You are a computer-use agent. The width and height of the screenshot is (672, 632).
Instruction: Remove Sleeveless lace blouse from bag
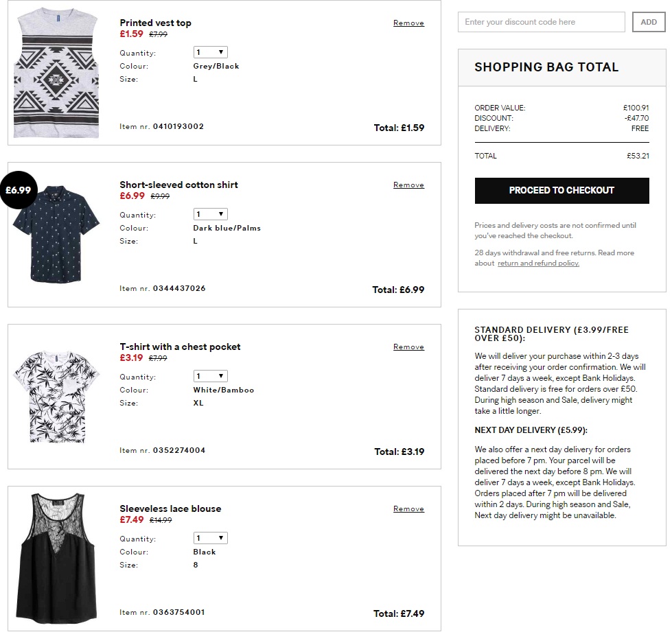click(408, 509)
